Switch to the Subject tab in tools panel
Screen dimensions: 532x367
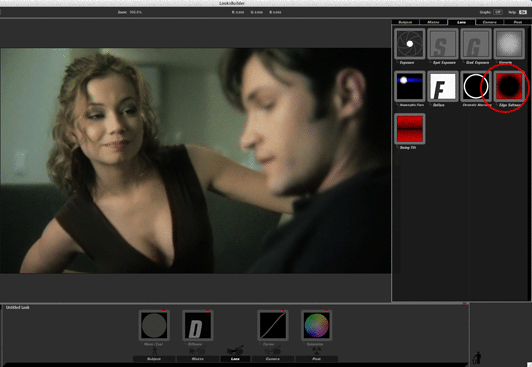[x=405, y=22]
